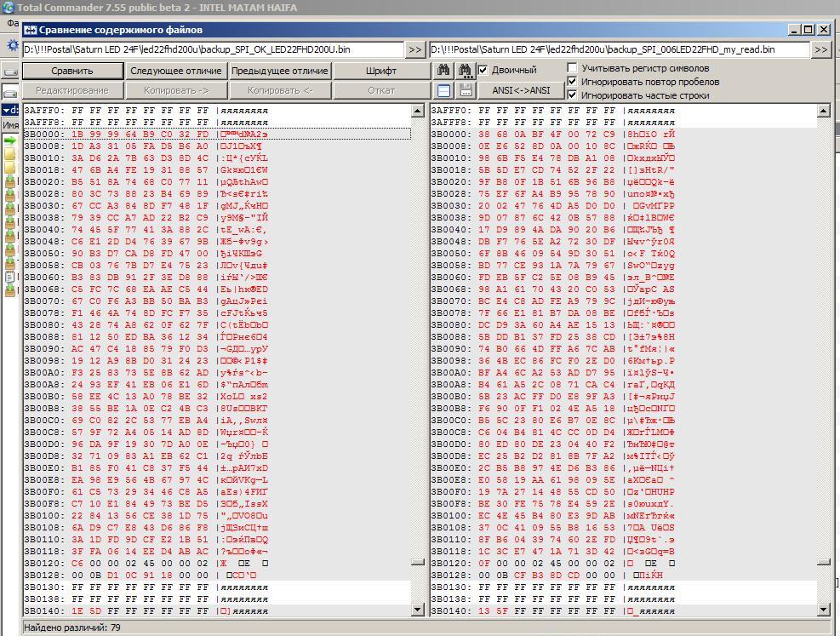Screen dimensions: 840x636
Task: Open the left file >> chooser
Action: 414,50
